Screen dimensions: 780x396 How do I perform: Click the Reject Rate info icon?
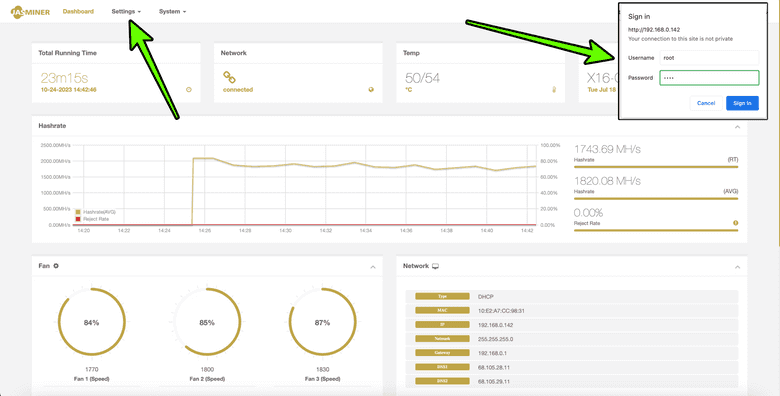(735, 223)
